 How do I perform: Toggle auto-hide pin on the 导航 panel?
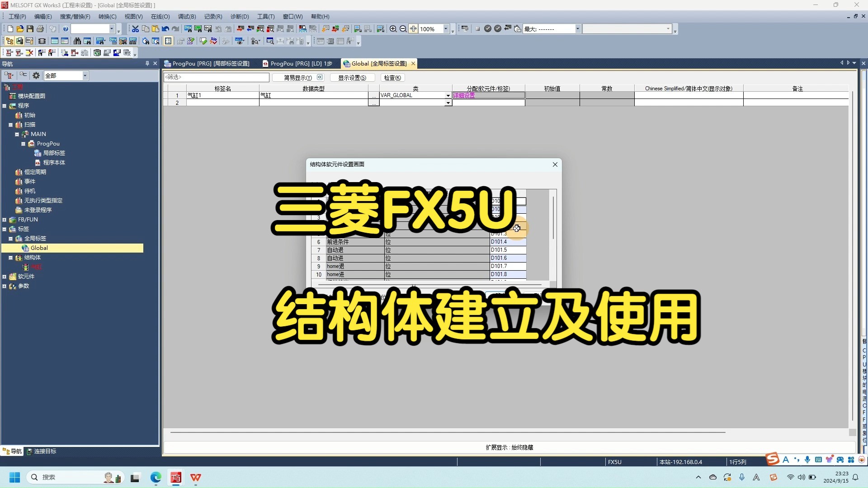point(146,63)
